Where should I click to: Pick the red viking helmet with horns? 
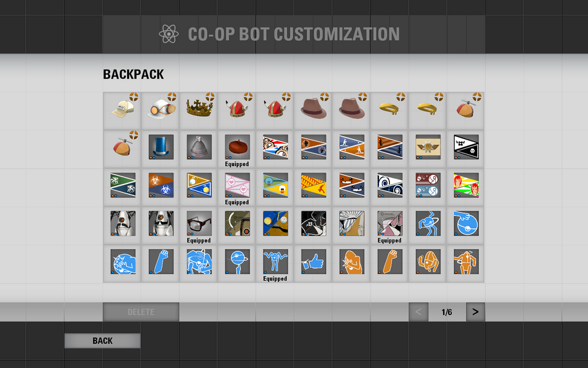236,110
